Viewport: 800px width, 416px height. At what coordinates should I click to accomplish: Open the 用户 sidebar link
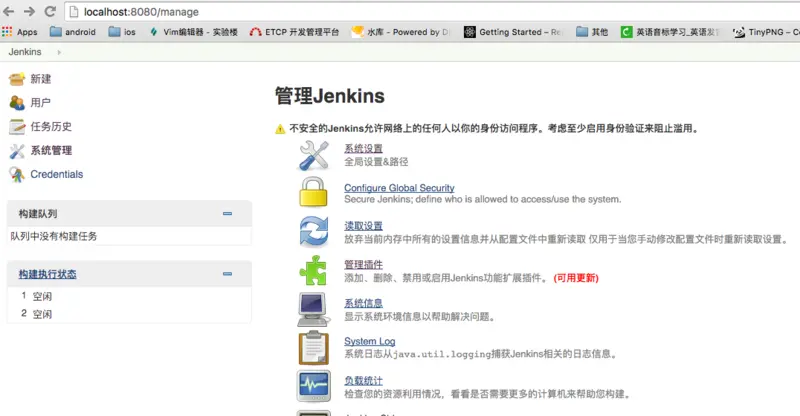coord(41,103)
